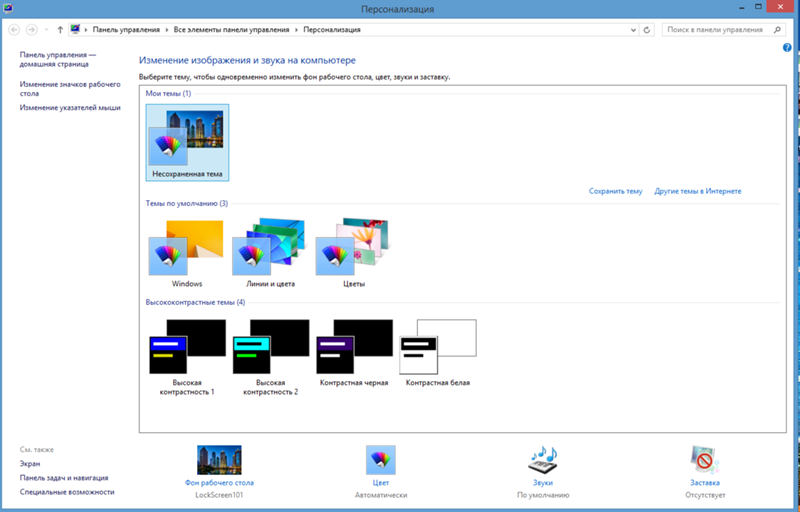Open the Color (Цвет) window color settings
The width and height of the screenshot is (800, 512).
tap(380, 460)
